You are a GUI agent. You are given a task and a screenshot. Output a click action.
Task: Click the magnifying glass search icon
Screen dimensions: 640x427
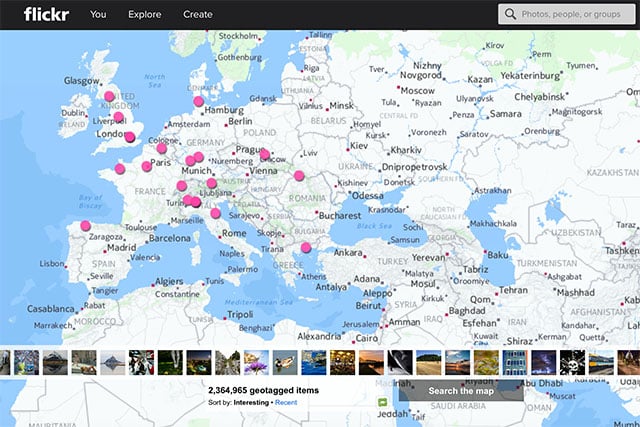[x=511, y=15]
